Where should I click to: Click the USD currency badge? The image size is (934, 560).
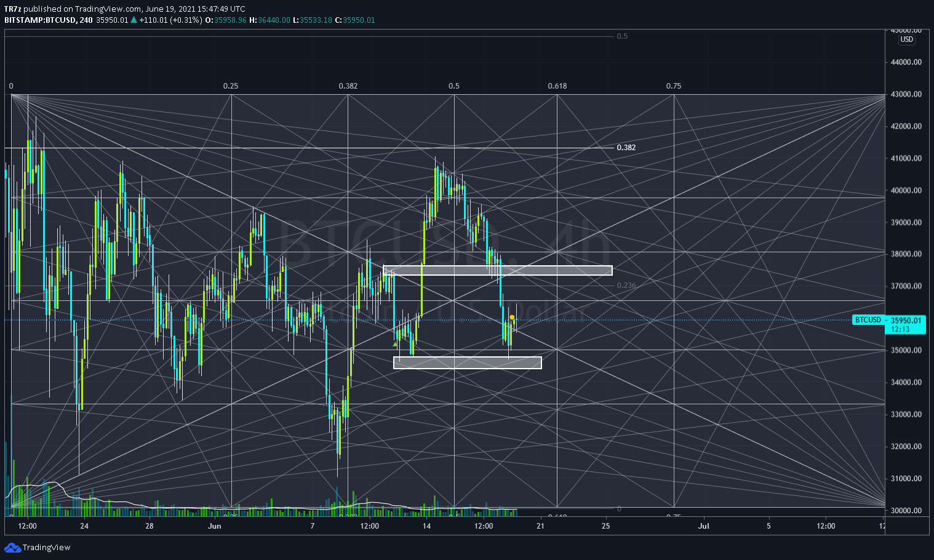[907, 39]
